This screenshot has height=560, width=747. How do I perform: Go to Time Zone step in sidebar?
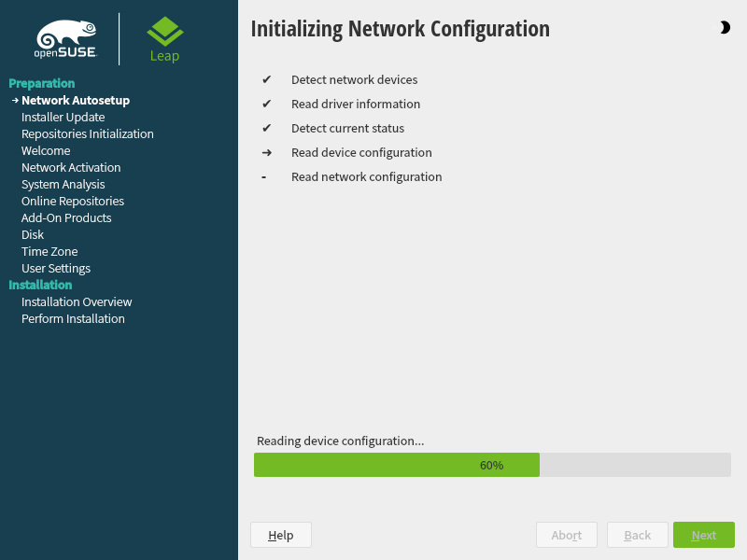(49, 251)
